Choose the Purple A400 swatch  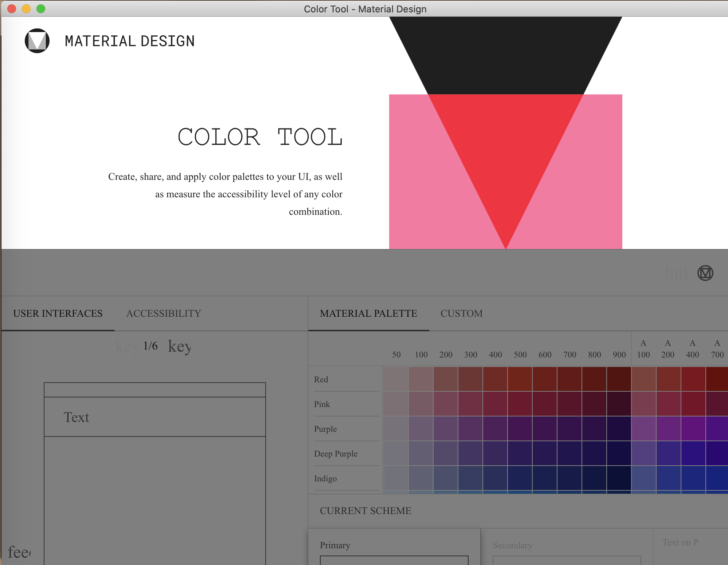[x=693, y=428]
